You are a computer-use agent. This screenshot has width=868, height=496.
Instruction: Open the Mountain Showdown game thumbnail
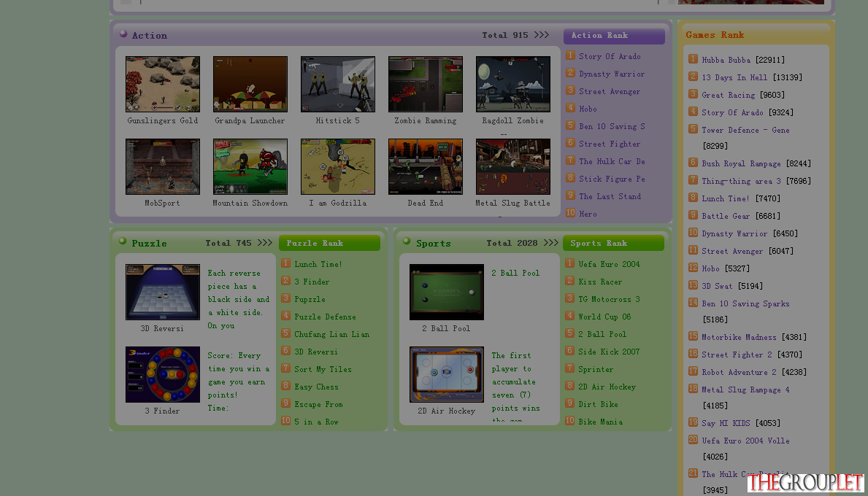250,166
